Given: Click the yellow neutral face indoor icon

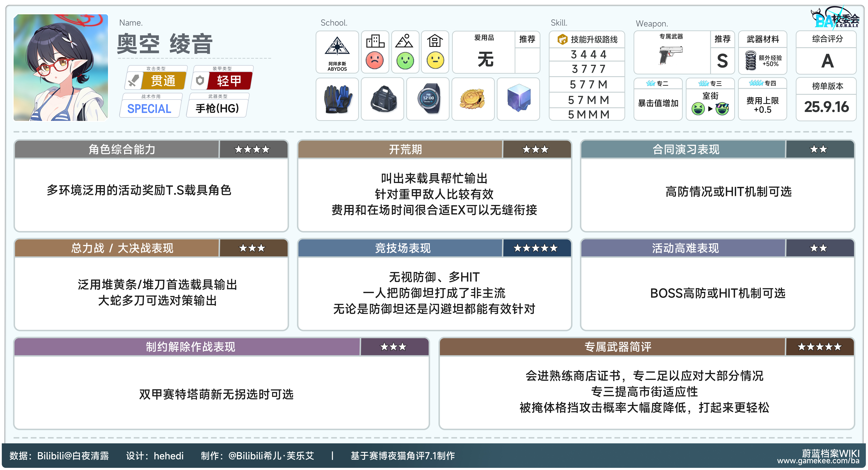Looking at the screenshot, I should pos(435,61).
